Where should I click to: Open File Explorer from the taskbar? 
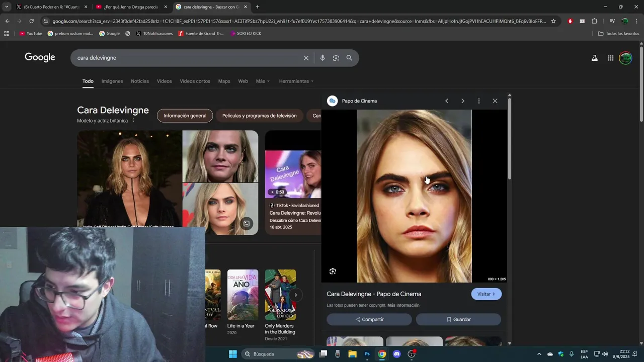coord(353,354)
